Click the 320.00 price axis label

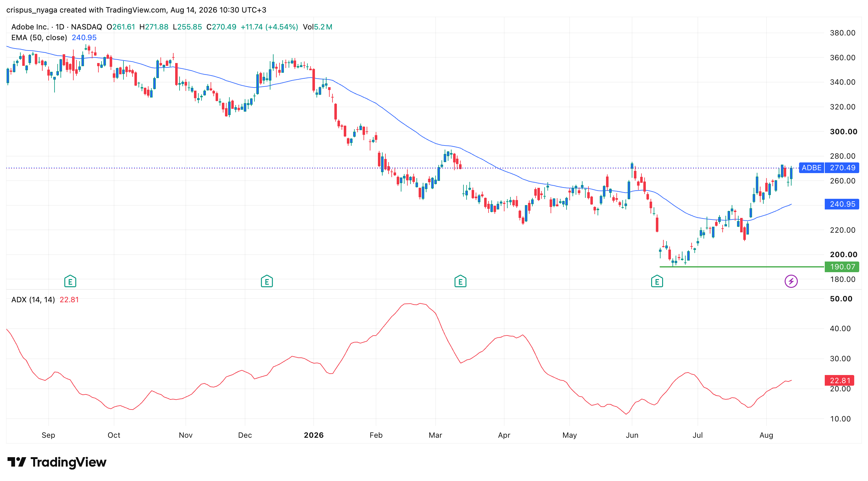click(842, 107)
